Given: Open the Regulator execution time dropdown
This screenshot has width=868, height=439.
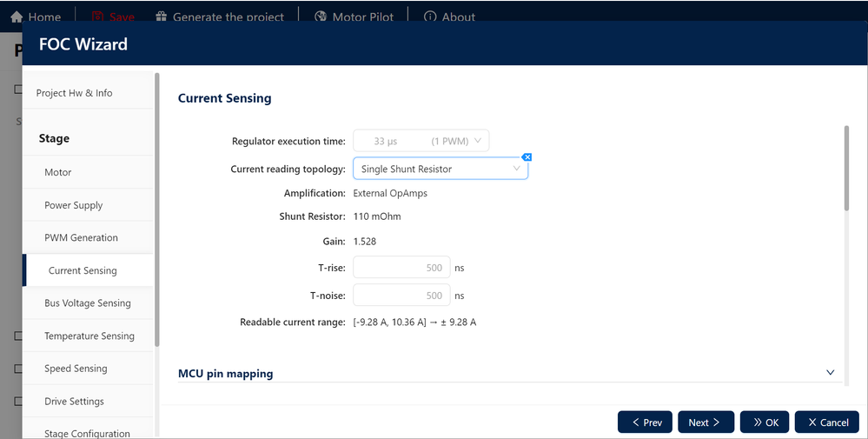Looking at the screenshot, I should pyautogui.click(x=421, y=141).
